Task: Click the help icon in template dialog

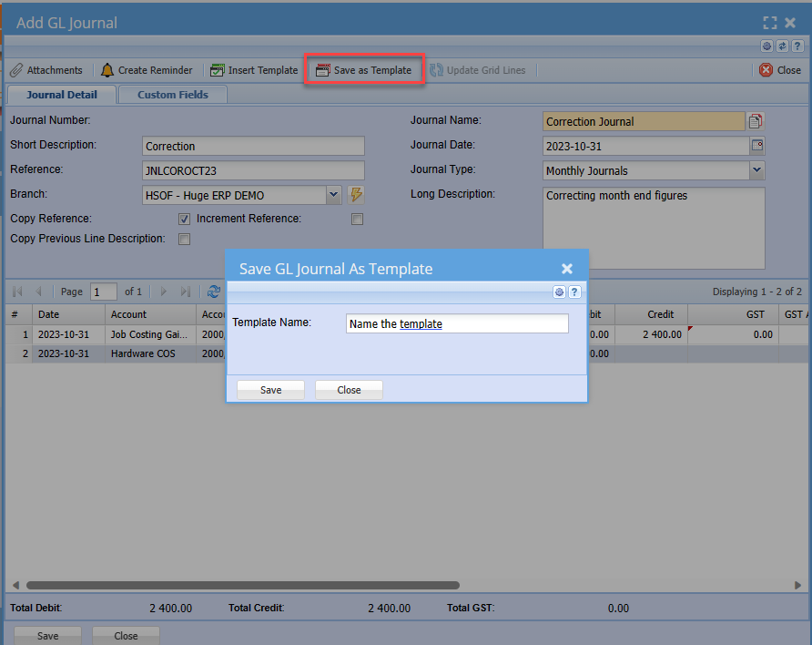Action: [575, 292]
